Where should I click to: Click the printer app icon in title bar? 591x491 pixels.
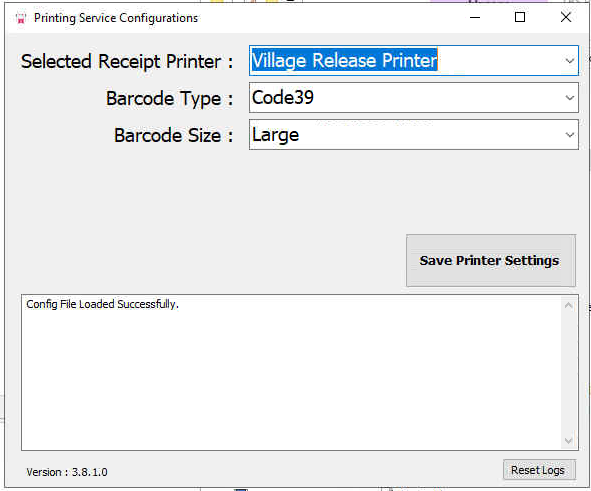pos(21,18)
